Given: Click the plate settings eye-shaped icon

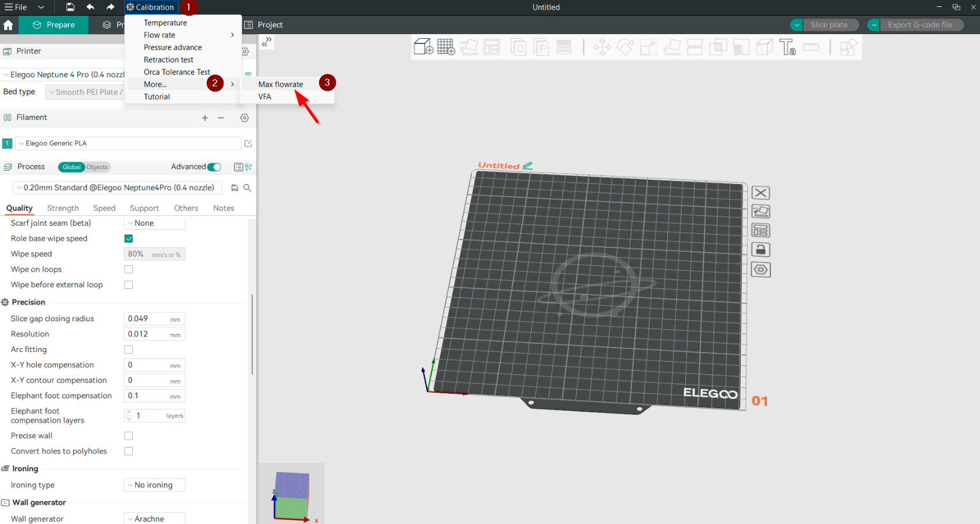Looking at the screenshot, I should (x=760, y=269).
